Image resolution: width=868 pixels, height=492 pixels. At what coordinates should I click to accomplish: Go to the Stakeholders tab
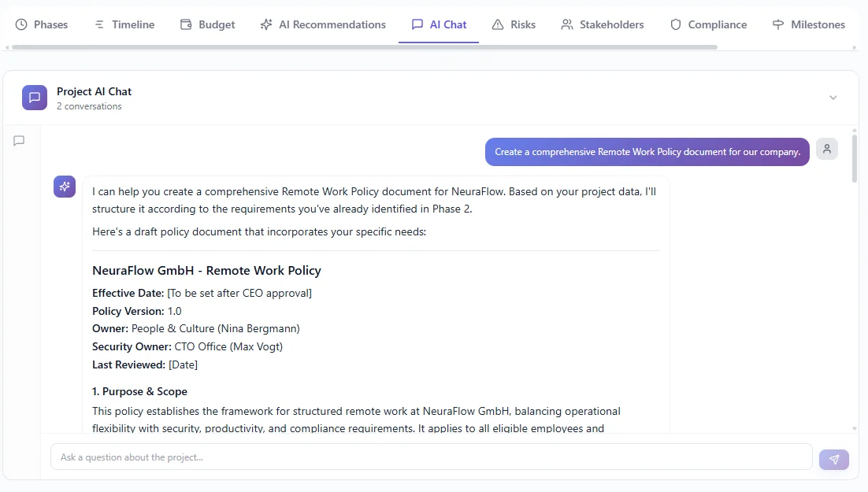coord(603,24)
